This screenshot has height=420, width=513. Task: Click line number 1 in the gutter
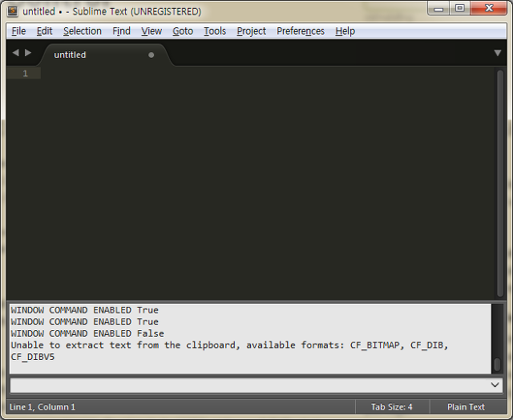tap(25, 73)
